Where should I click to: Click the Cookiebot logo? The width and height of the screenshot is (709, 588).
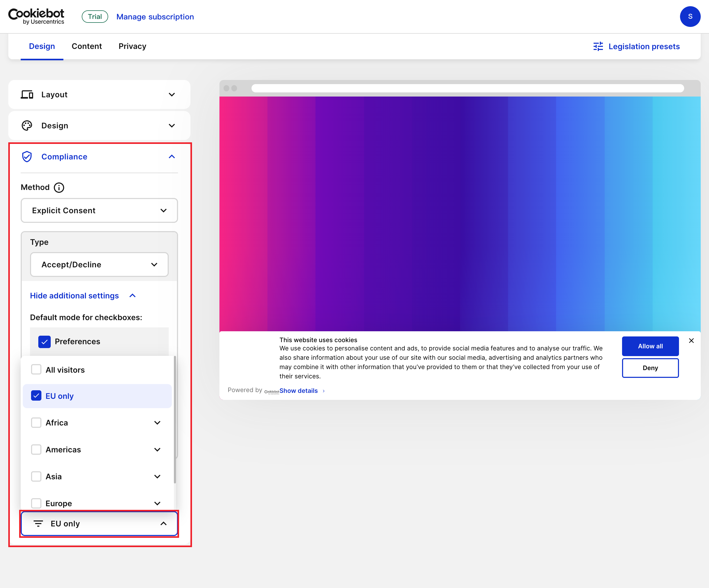(x=36, y=16)
